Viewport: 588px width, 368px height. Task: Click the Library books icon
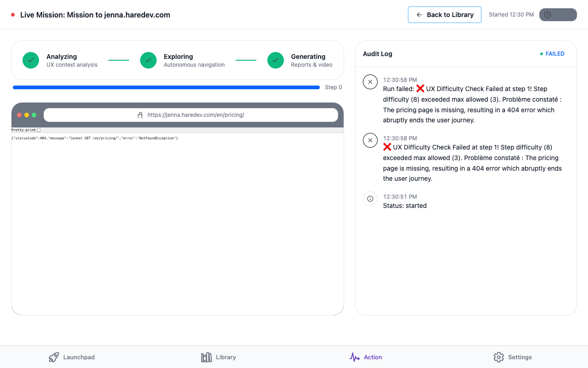click(206, 357)
